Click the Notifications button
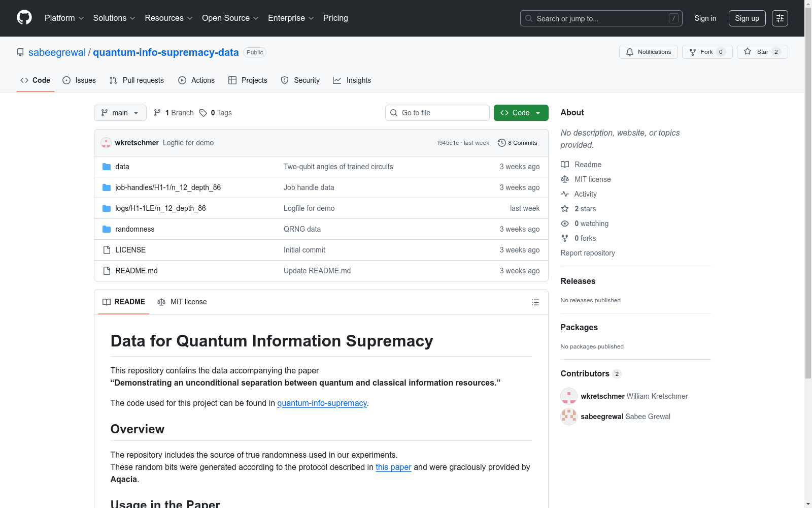This screenshot has height=508, width=812. pos(649,52)
